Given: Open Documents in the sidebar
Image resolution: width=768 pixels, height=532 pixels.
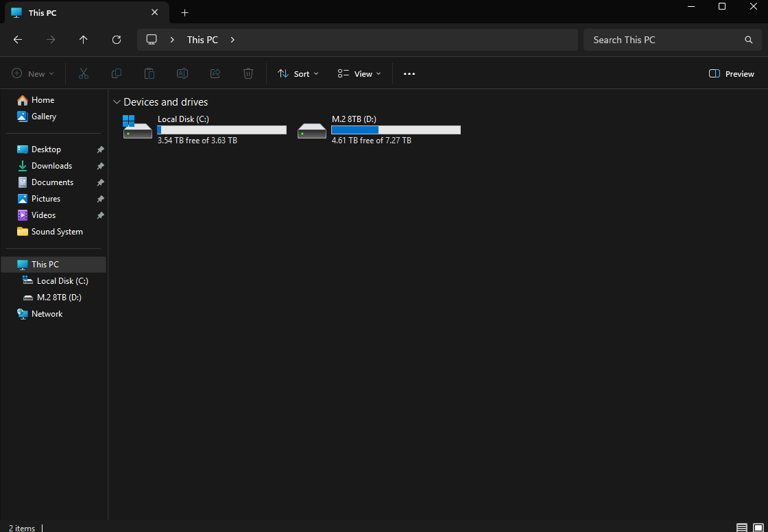Looking at the screenshot, I should [53, 182].
